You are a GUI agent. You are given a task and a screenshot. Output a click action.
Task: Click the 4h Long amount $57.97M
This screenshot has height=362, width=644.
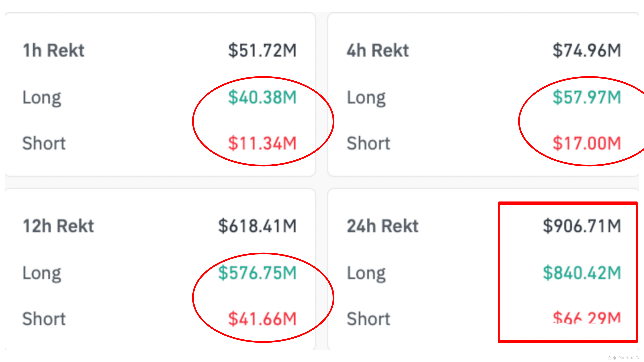(x=587, y=97)
